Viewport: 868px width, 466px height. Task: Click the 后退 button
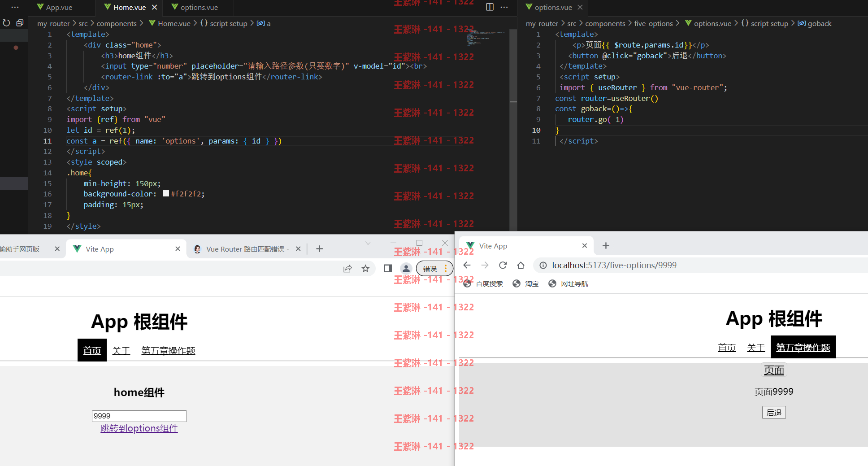point(774,412)
